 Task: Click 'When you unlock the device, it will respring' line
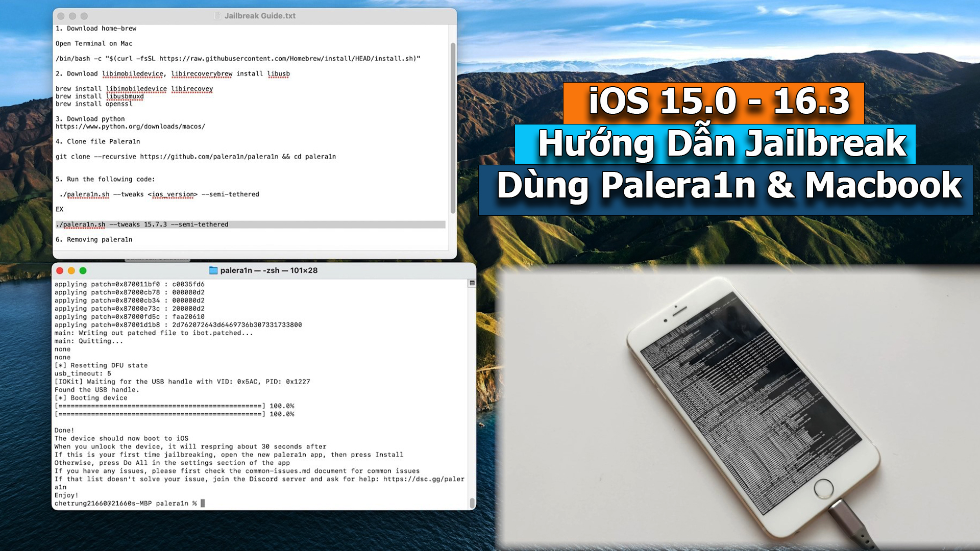pos(190,447)
